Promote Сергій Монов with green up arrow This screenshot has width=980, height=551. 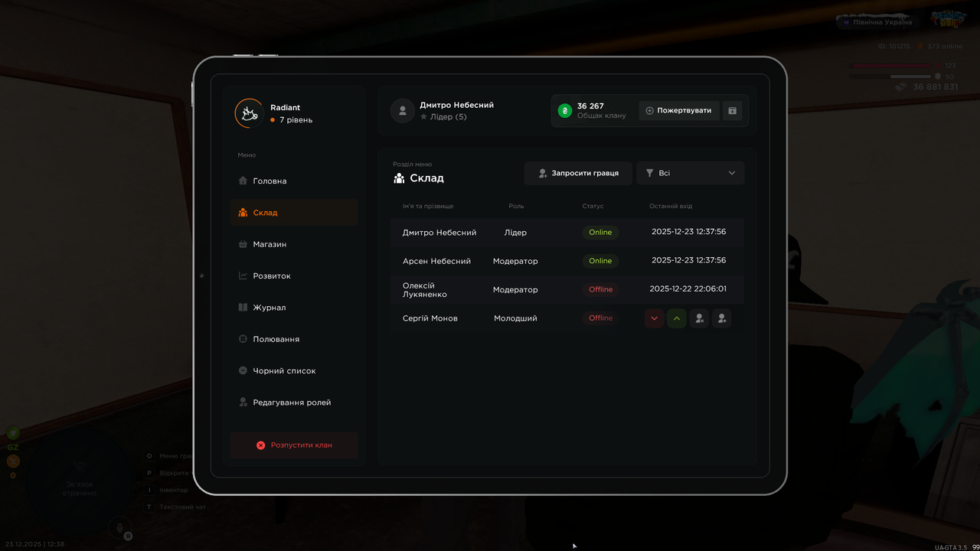click(677, 318)
